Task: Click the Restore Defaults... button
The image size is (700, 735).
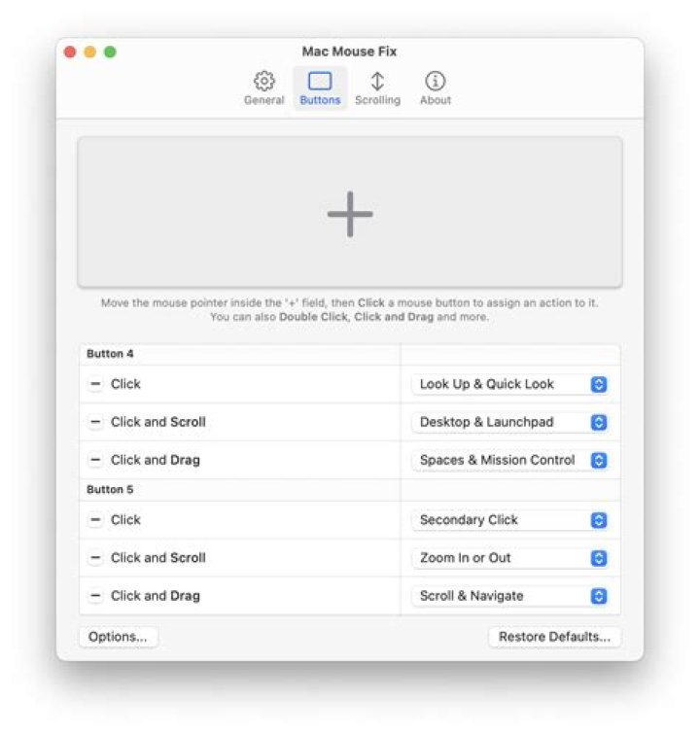Action: 555,637
